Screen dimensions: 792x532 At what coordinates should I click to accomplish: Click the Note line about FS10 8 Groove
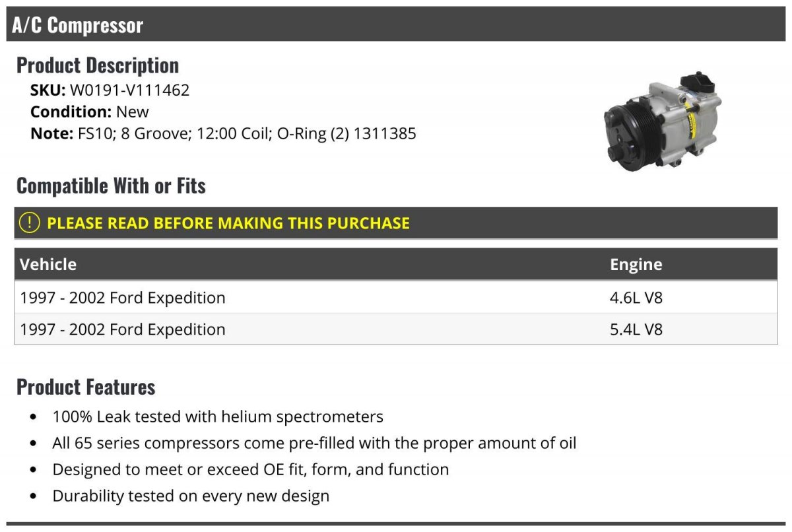point(223,133)
